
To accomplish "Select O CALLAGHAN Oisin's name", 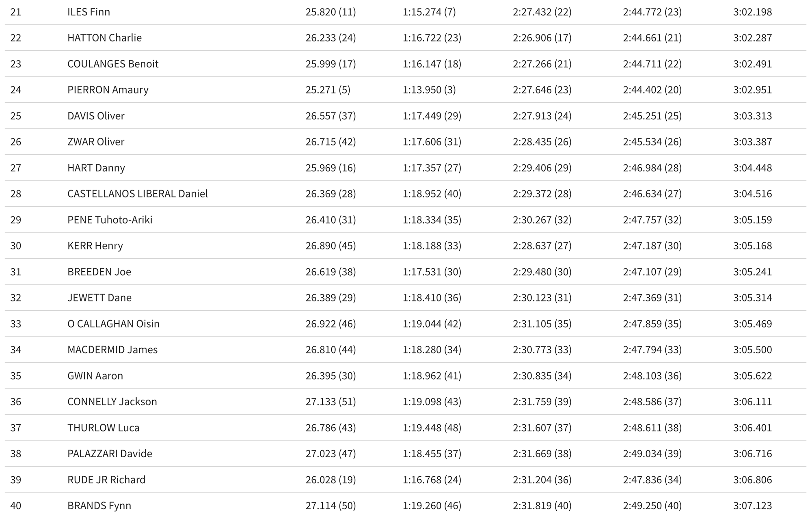I will (113, 324).
